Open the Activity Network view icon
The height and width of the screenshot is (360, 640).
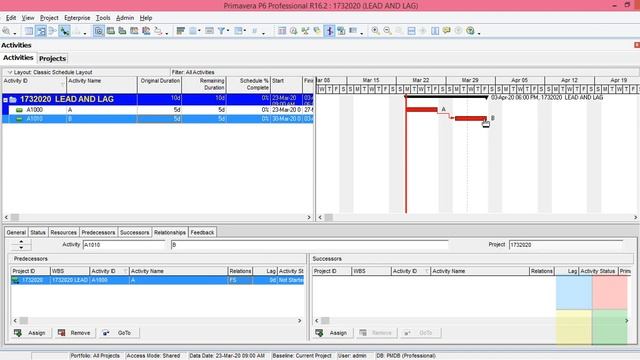tap(53, 31)
